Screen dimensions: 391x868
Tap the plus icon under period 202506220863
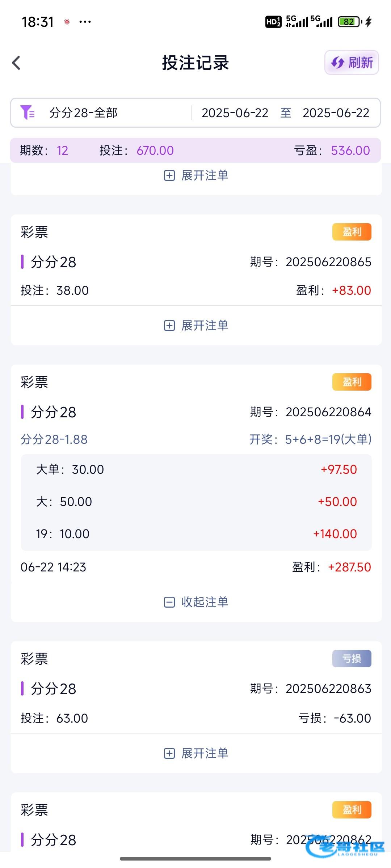[169, 754]
